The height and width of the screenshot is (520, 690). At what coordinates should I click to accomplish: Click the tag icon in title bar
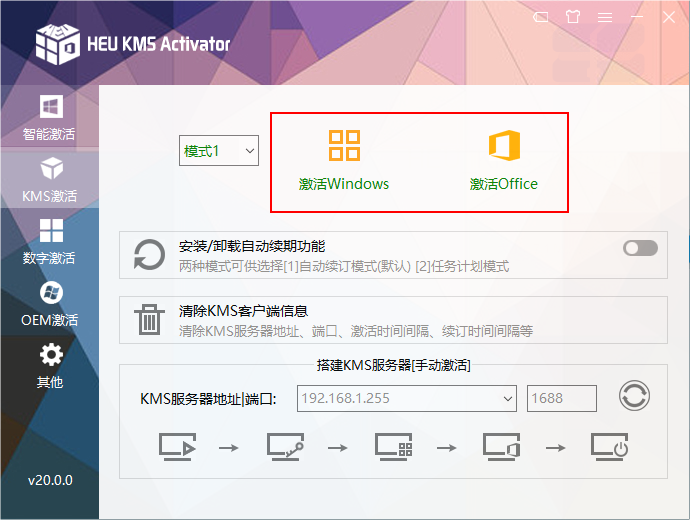tap(540, 17)
